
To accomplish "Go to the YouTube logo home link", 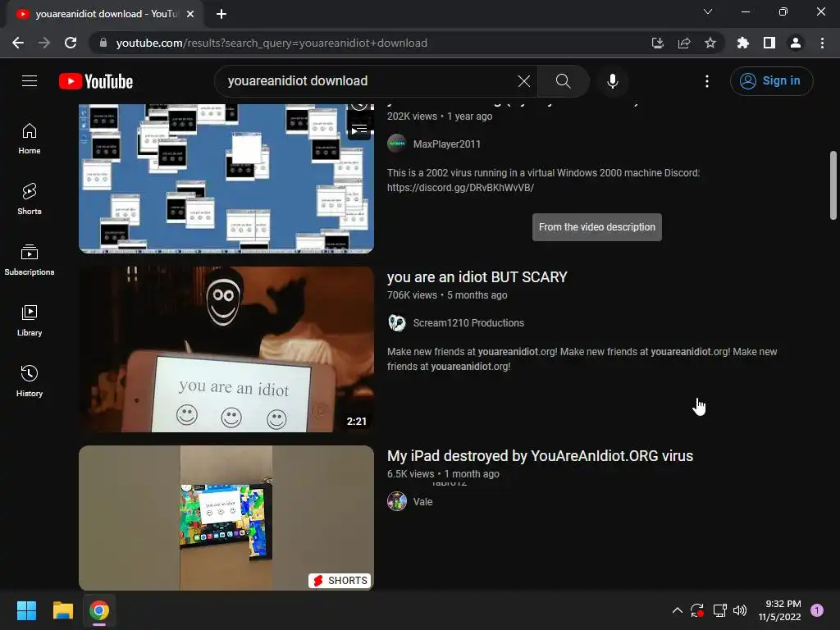I will [96, 81].
